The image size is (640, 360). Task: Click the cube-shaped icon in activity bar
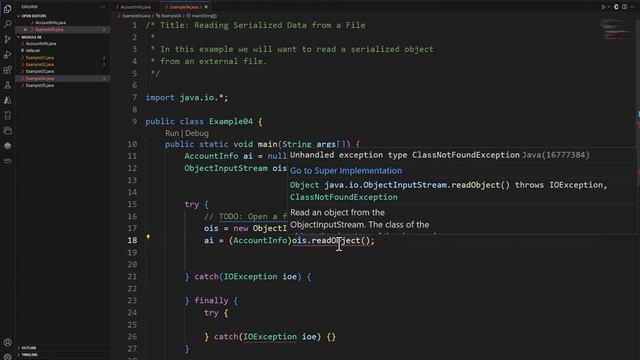pos(7,146)
